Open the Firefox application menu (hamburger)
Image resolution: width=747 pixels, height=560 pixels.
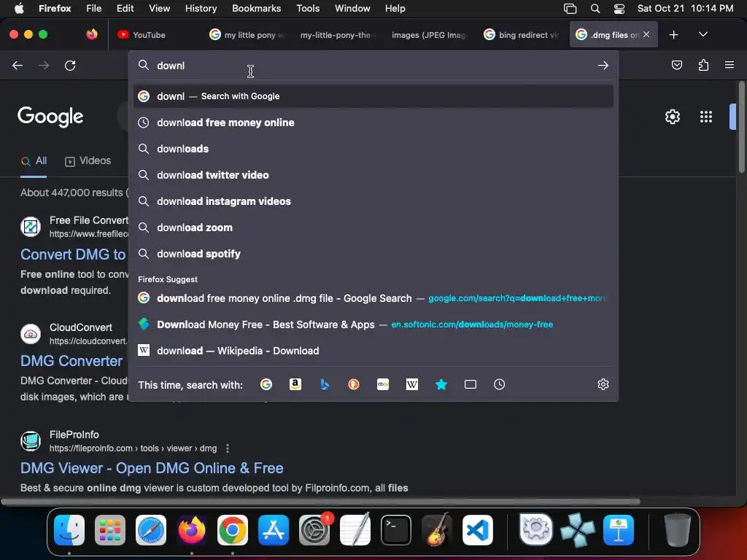[x=729, y=65]
